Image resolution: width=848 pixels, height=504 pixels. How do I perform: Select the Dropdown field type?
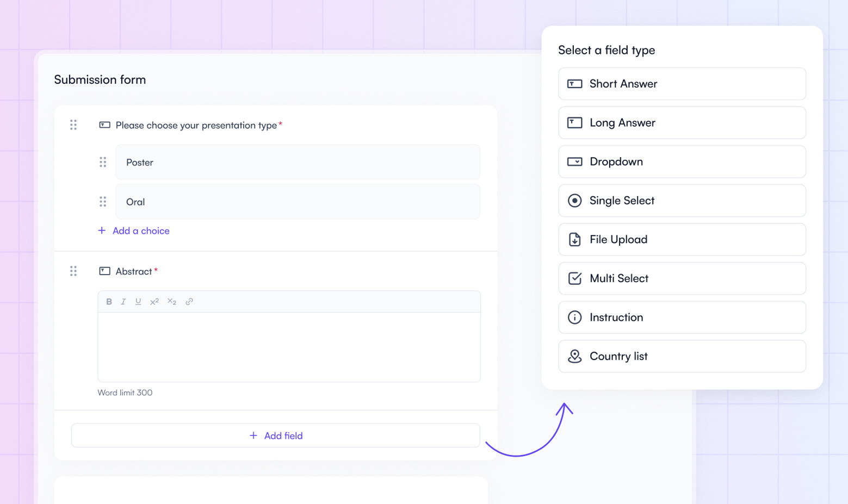click(x=682, y=161)
